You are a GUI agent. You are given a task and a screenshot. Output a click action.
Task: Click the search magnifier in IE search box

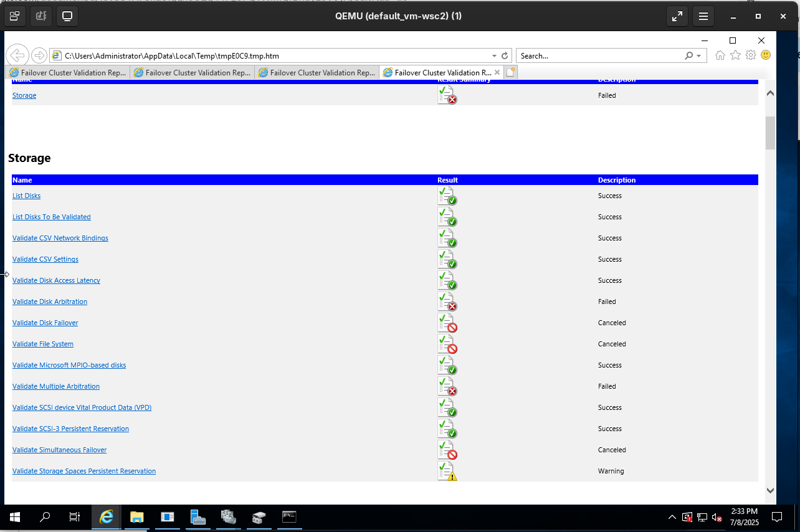click(688, 55)
